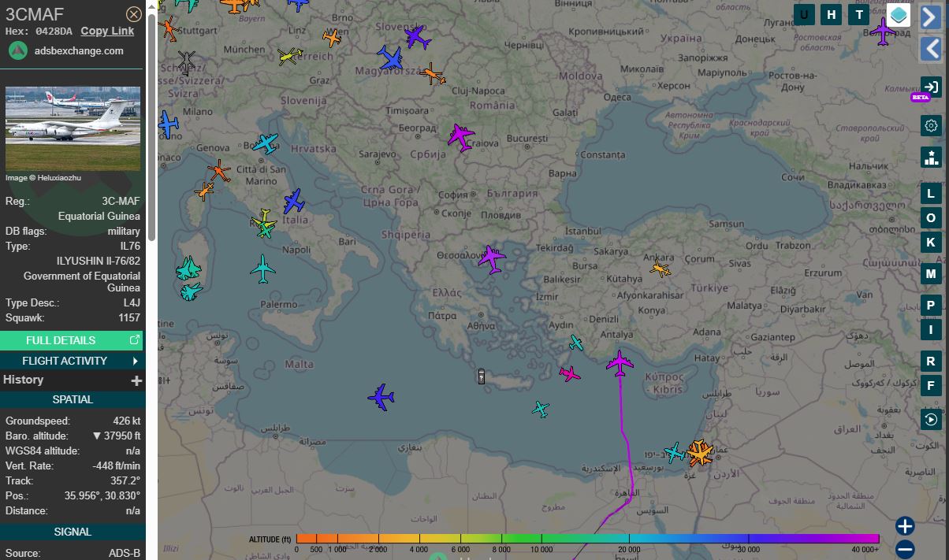The height and width of the screenshot is (560, 949).
Task: Select the blue aircraft over central Italia
Action: coord(294,201)
